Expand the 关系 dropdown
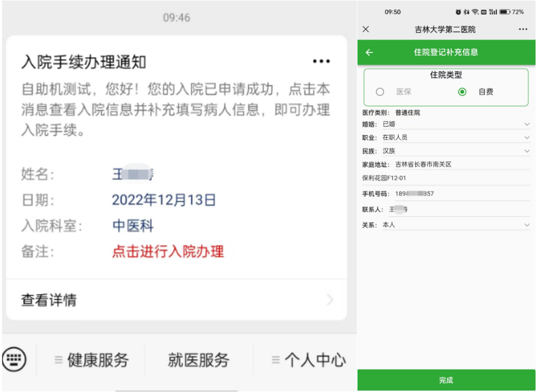Screen dimensions: 537x392 tap(456, 225)
